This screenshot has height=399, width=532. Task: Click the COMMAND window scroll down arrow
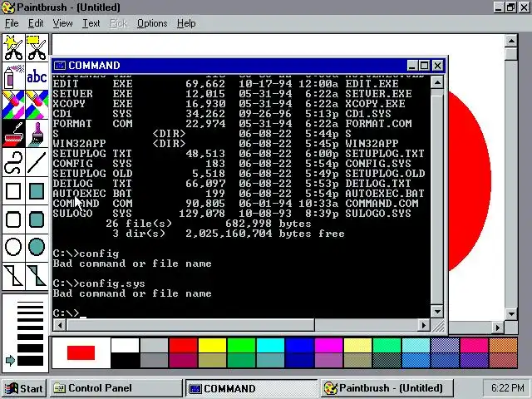coord(437,311)
